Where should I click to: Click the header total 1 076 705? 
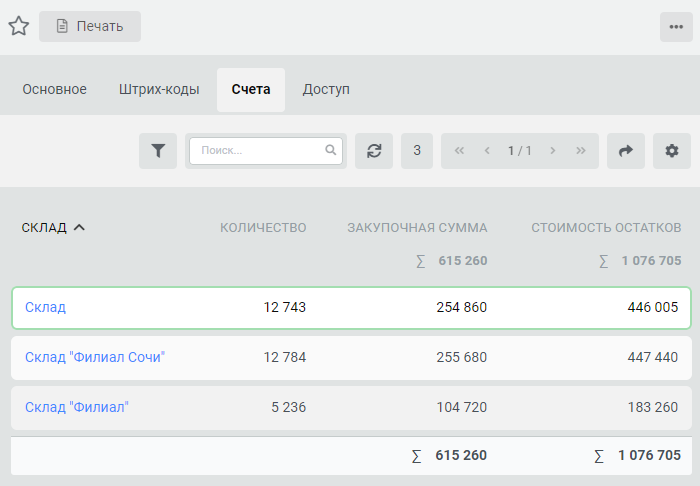click(x=651, y=261)
